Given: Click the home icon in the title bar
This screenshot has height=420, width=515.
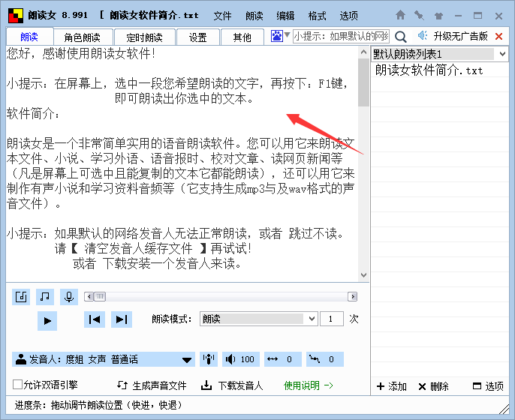Looking at the screenshot, I should [401, 14].
